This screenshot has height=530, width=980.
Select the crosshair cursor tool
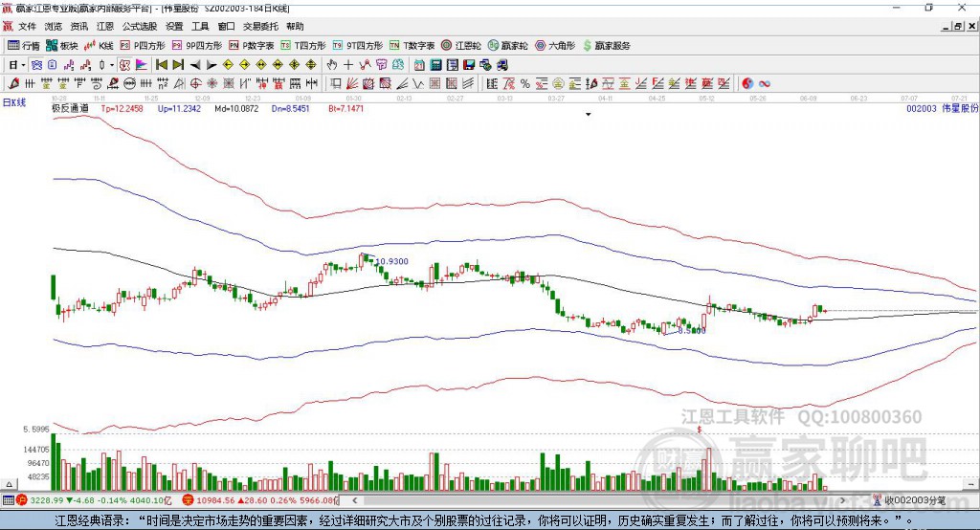coord(348,65)
